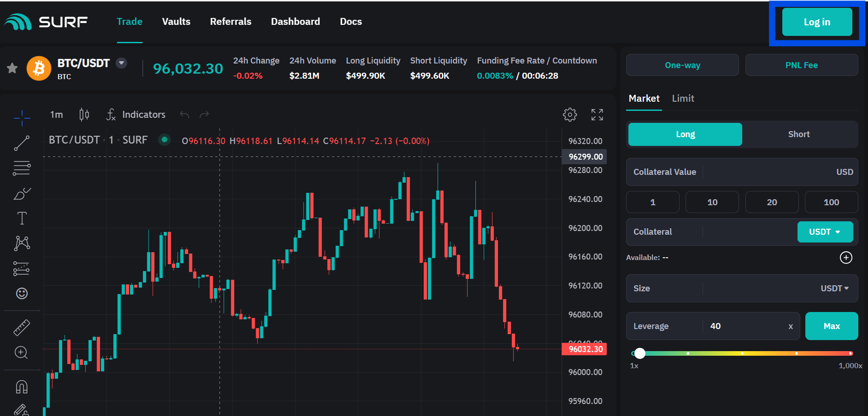Open candlestick chart style selector
This screenshot has height=416, width=868.
click(x=84, y=115)
